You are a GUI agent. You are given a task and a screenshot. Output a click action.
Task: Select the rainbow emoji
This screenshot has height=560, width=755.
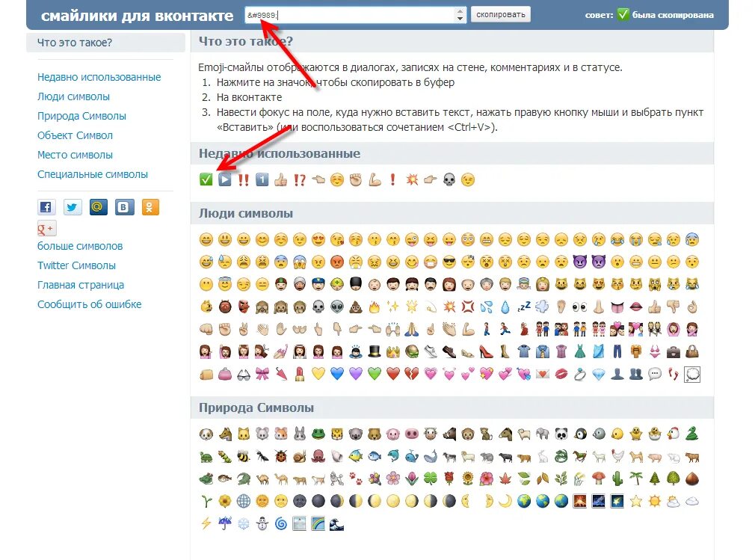click(318, 523)
